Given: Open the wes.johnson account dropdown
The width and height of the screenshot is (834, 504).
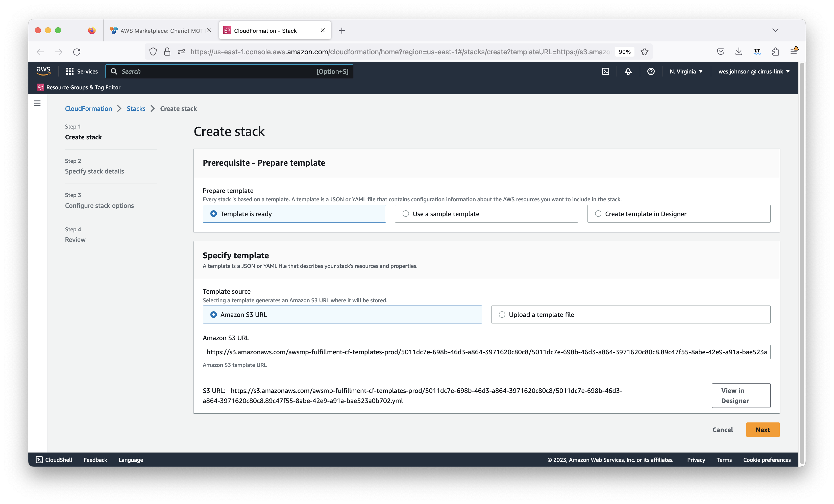Looking at the screenshot, I should coord(754,71).
